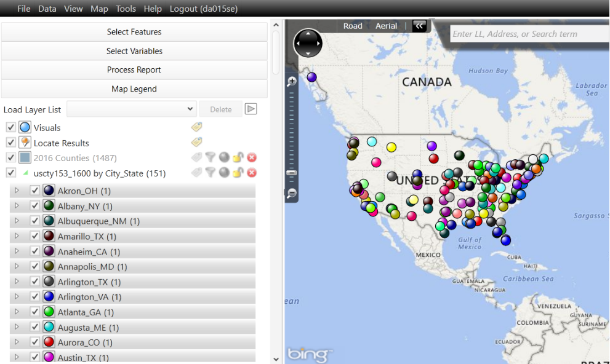The width and height of the screenshot is (610, 364).
Task: Click the filter funnel for 2016 Counties layer
Action: (210, 157)
